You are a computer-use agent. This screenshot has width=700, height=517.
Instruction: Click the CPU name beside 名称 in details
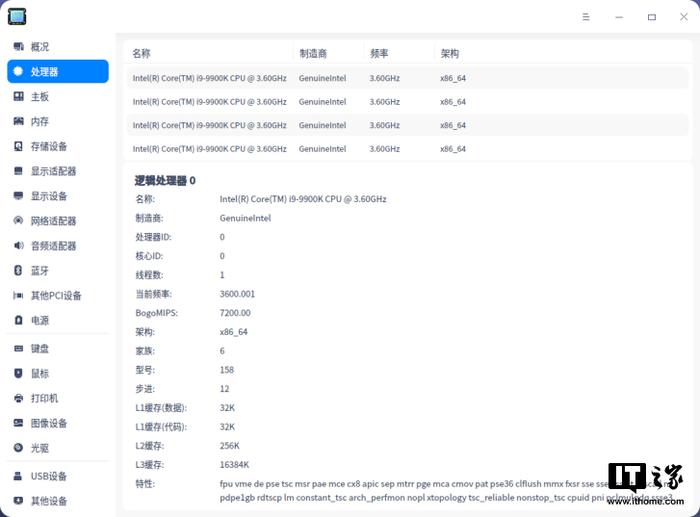(303, 199)
